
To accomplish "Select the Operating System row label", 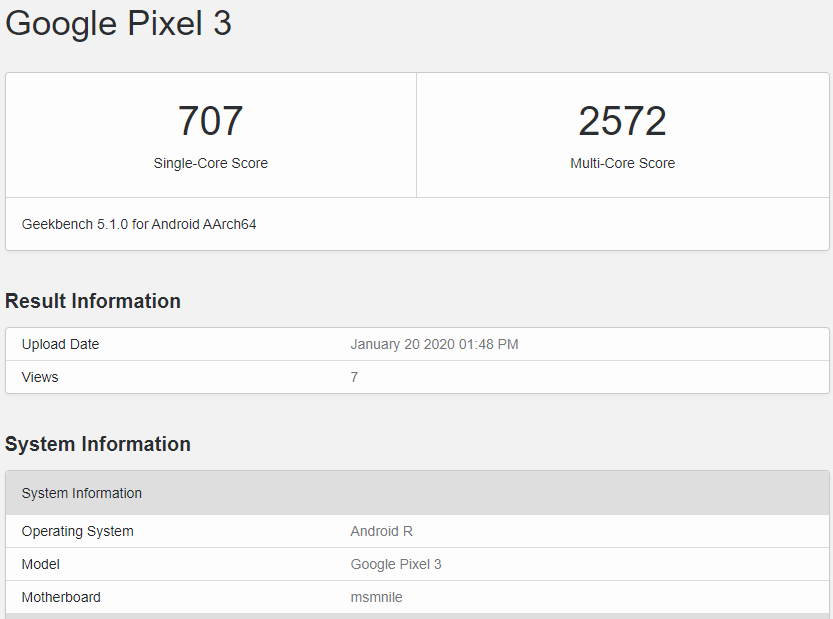I will [77, 531].
